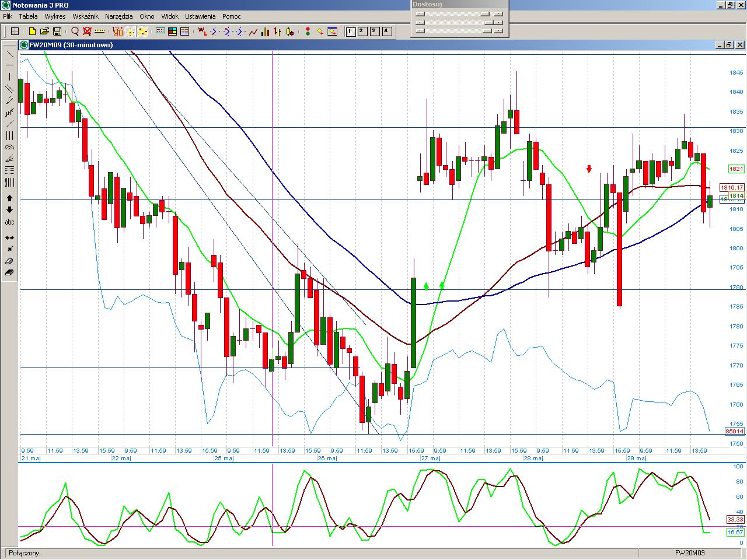The image size is (747, 560).
Task: Switch to workspace 4
Action: (x=387, y=32)
